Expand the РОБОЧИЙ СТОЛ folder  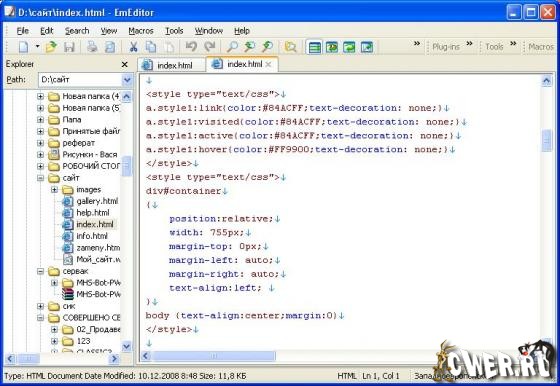pos(40,166)
